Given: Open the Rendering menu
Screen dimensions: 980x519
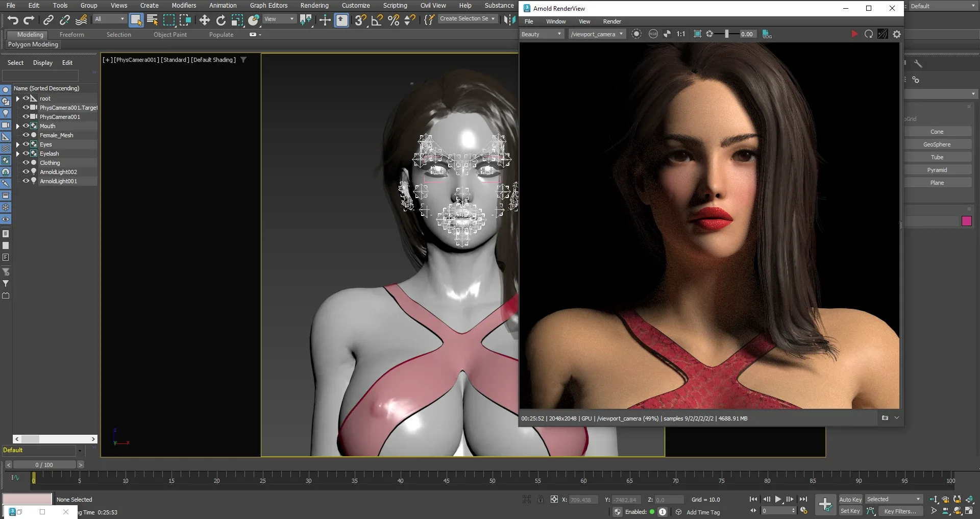Looking at the screenshot, I should pos(314,5).
